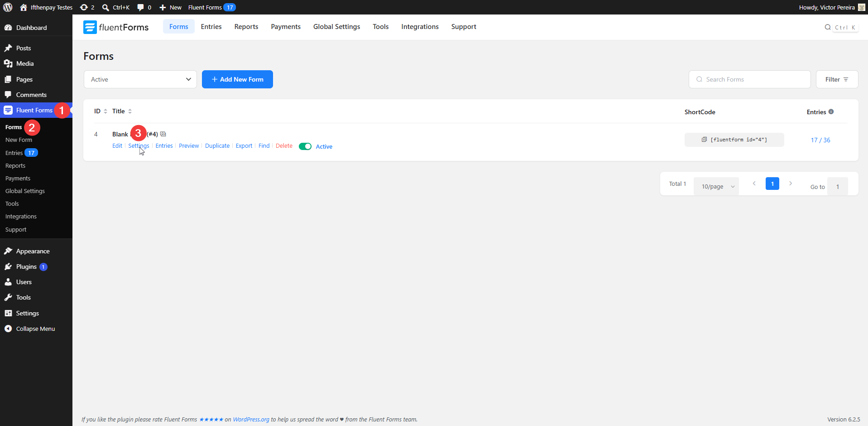
Task: Click the fluentForms logo
Action: pos(116,27)
